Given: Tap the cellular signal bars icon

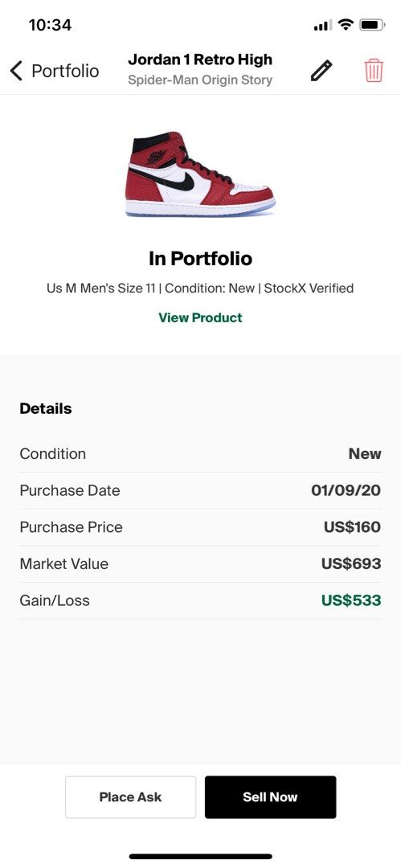Looking at the screenshot, I should (x=323, y=26).
